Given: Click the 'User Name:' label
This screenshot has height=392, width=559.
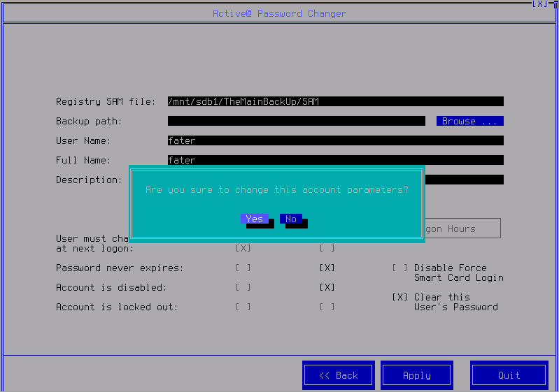Looking at the screenshot, I should [x=83, y=141].
